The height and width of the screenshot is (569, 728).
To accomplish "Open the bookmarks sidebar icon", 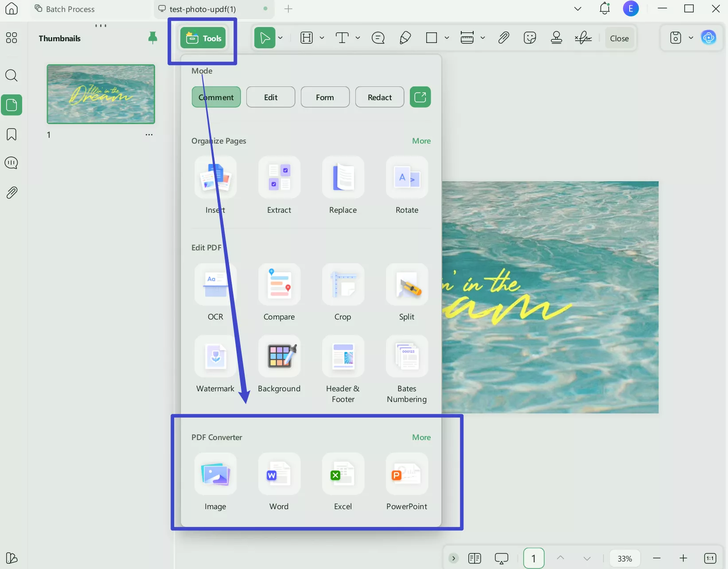I will click(12, 134).
